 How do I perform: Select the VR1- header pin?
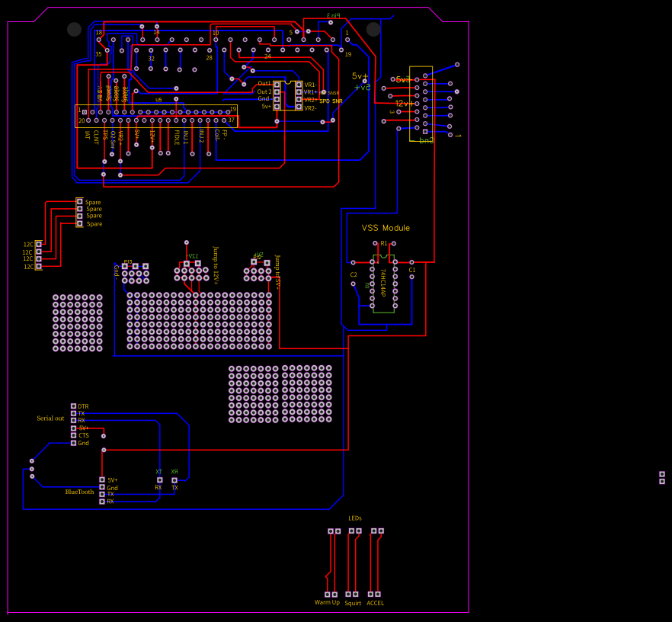299,84
